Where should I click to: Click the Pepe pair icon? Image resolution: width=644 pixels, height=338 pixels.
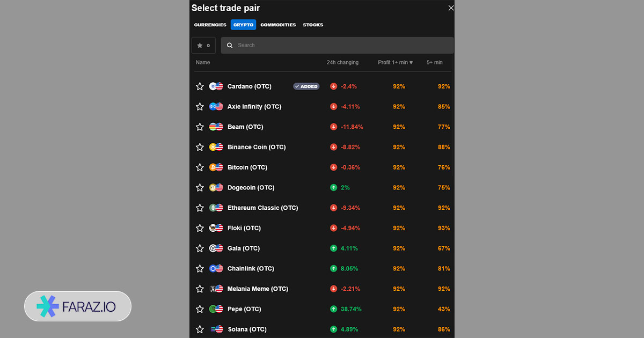click(x=216, y=309)
